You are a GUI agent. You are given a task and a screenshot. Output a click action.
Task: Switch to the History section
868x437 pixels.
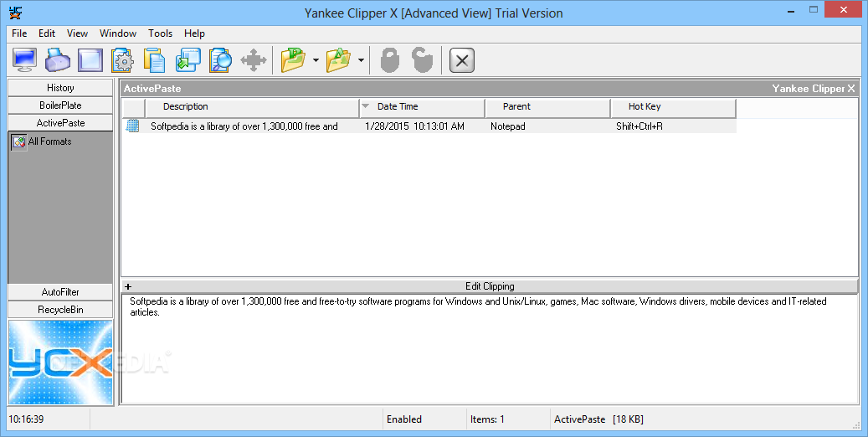coord(60,88)
